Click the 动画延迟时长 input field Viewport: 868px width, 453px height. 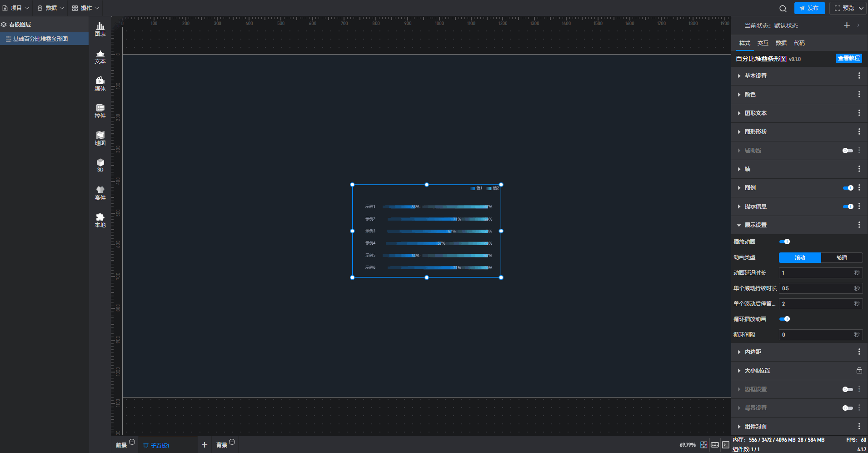tap(816, 273)
